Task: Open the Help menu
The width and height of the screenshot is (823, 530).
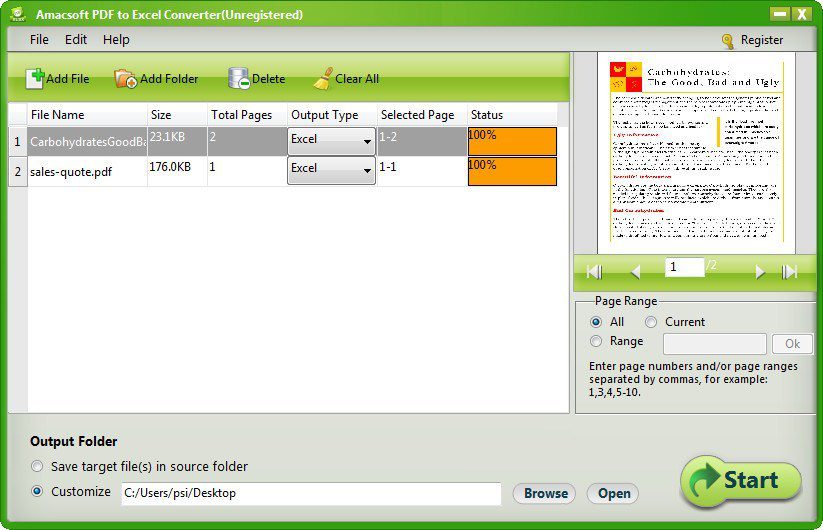Action: (x=116, y=40)
